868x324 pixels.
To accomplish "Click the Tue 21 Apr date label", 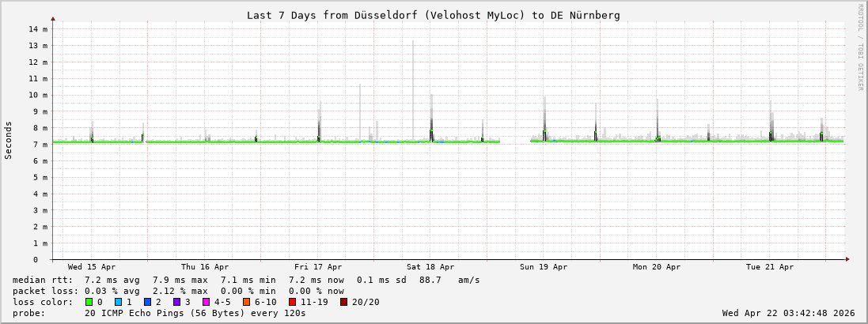I will 770,267.
